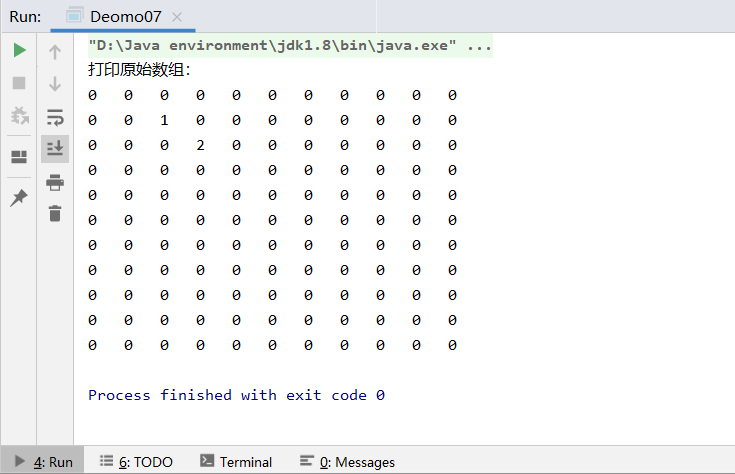
Task: Click the Deomo07 tab's application icon
Action: click(74, 15)
